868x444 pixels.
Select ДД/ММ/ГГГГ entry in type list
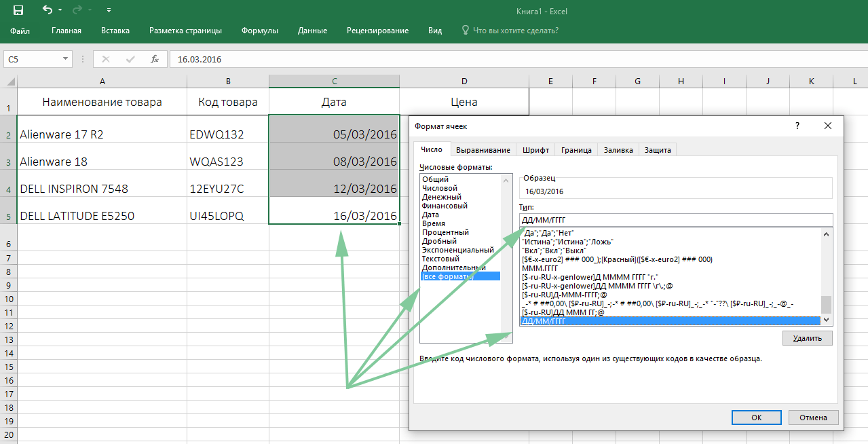(x=670, y=321)
